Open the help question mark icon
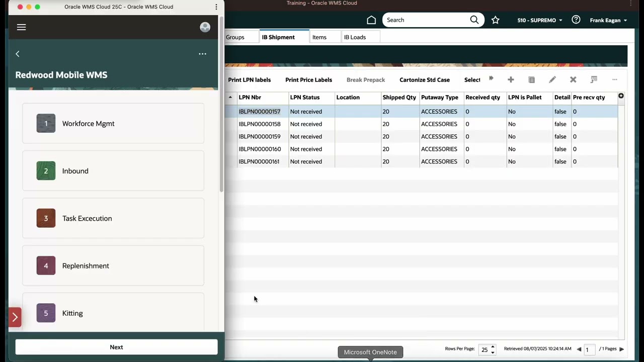Image resolution: width=644 pixels, height=362 pixels. coord(576,20)
